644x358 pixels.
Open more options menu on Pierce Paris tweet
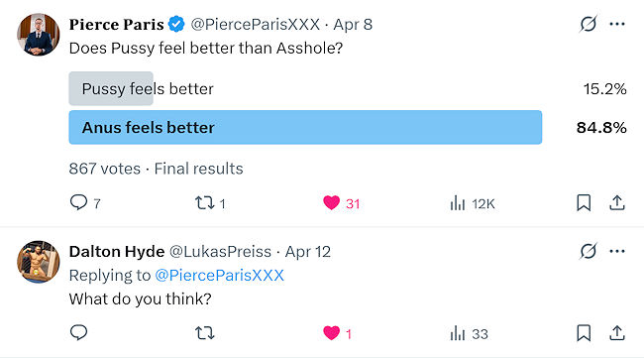(x=617, y=24)
